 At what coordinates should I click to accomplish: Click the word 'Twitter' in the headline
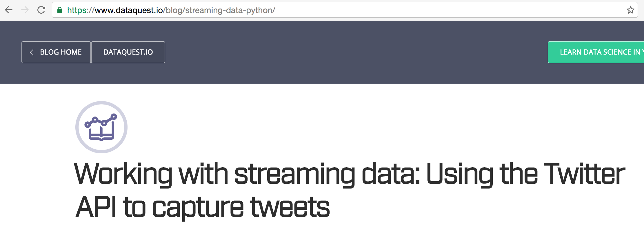[x=584, y=174]
